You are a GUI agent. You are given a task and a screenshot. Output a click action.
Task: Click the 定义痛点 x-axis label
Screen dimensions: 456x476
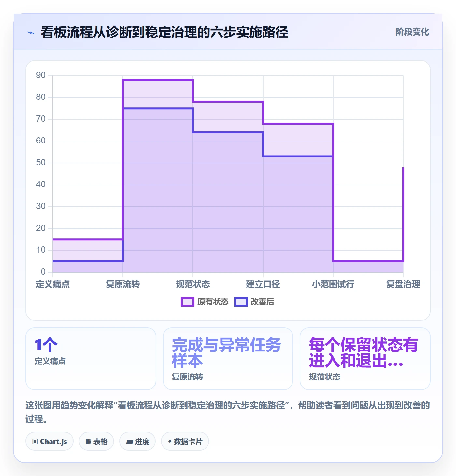[x=53, y=284]
